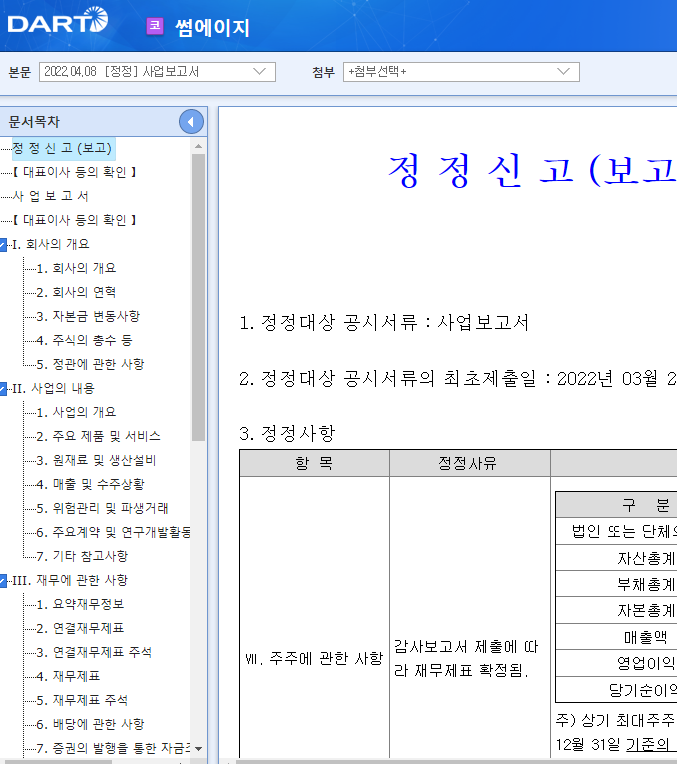Click the tree scrollbar up arrow
677x764 pixels.
[x=198, y=146]
